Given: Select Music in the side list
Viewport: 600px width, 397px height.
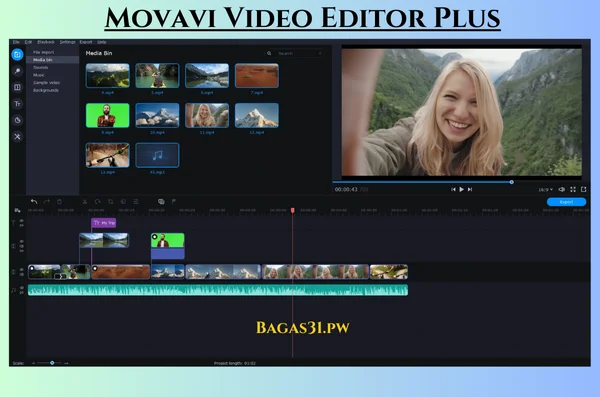Looking at the screenshot, I should pyautogui.click(x=52, y=75).
